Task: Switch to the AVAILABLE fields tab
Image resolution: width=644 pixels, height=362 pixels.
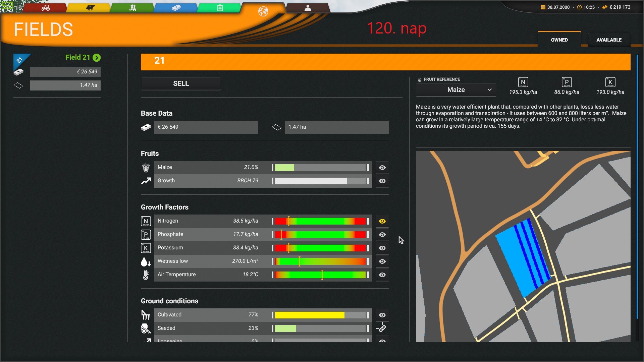Action: point(608,40)
